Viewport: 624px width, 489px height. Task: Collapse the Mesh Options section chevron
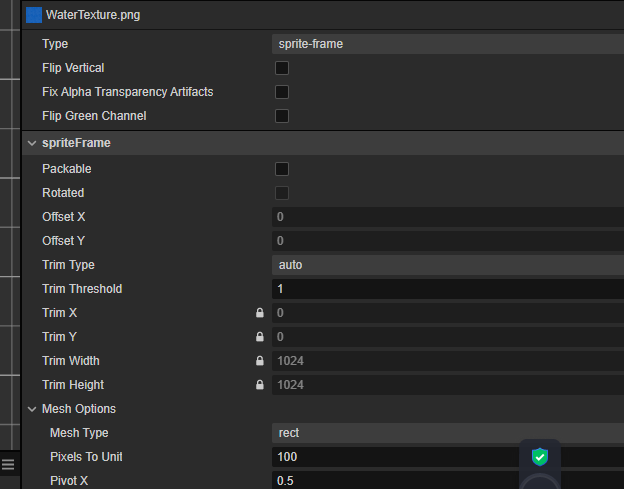click(32, 409)
